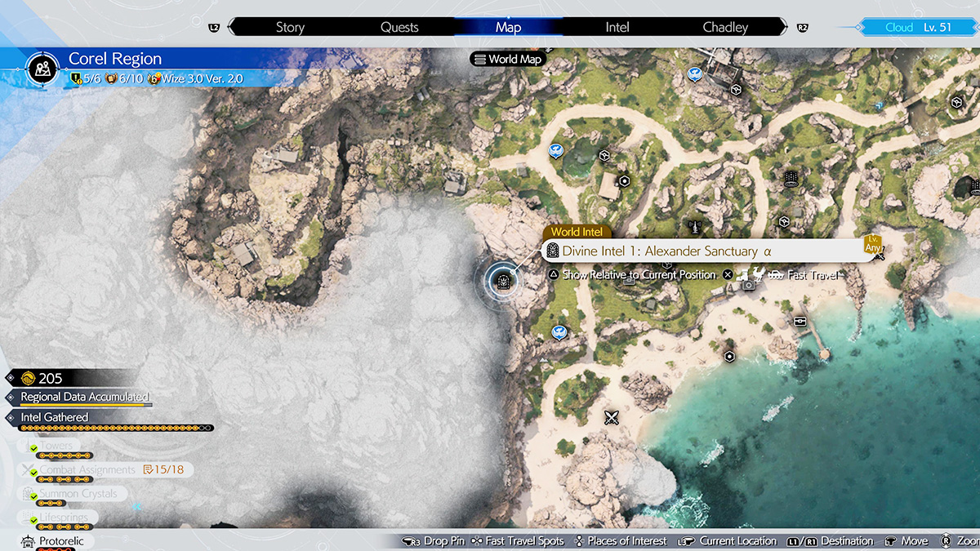Open the Chadley tab
The height and width of the screenshot is (551, 980).
(725, 27)
